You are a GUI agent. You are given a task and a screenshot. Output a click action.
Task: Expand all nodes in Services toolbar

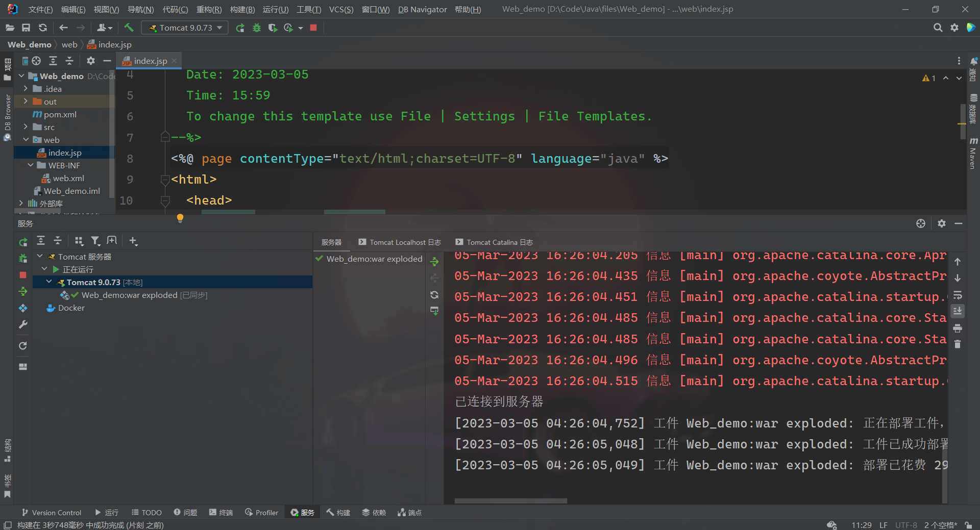tap(41, 241)
